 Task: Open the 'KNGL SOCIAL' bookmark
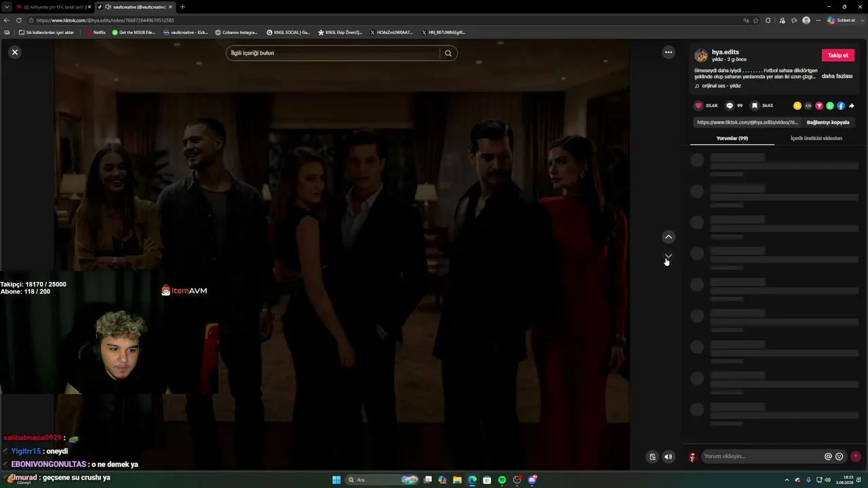[288, 33]
